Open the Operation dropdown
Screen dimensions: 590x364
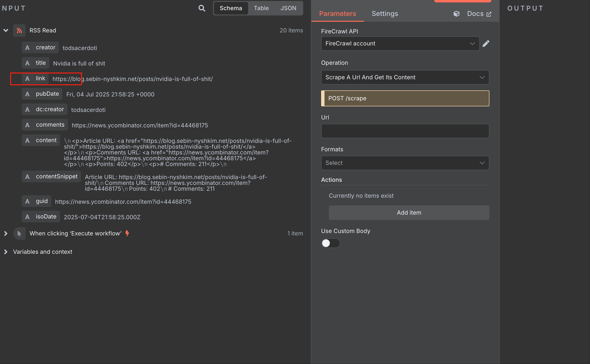[x=405, y=77]
